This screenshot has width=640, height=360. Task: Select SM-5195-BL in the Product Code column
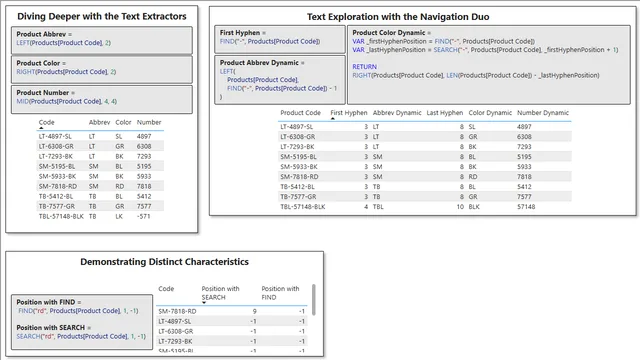pyautogui.click(x=298, y=157)
